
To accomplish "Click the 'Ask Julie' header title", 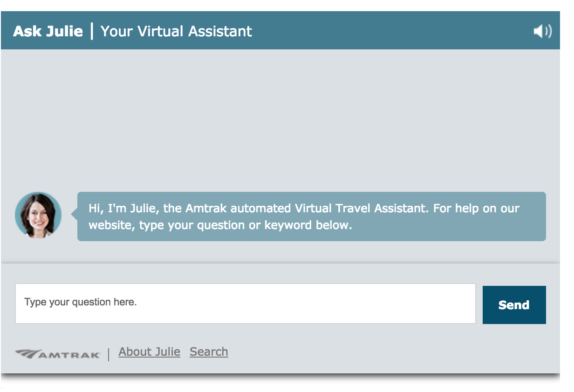I will [48, 31].
